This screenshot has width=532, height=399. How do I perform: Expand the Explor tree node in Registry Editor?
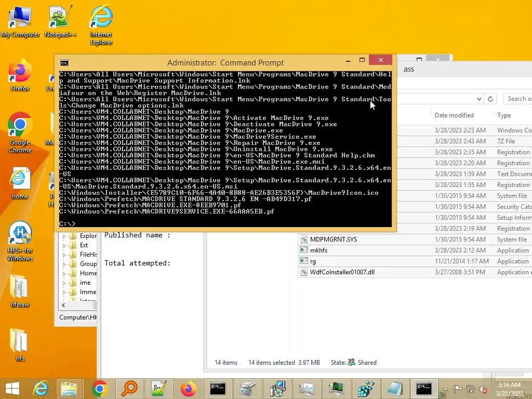(64, 236)
